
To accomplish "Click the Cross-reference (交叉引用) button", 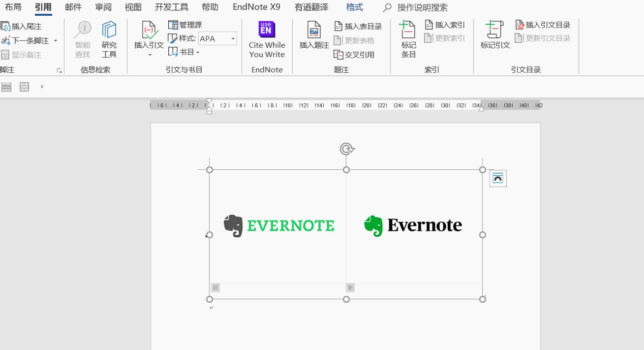I will (x=354, y=55).
